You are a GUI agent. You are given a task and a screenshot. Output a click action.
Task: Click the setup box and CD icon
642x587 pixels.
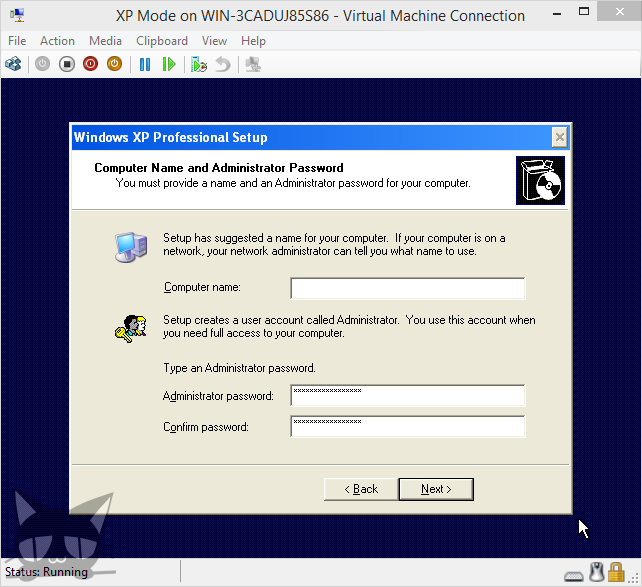(x=540, y=180)
